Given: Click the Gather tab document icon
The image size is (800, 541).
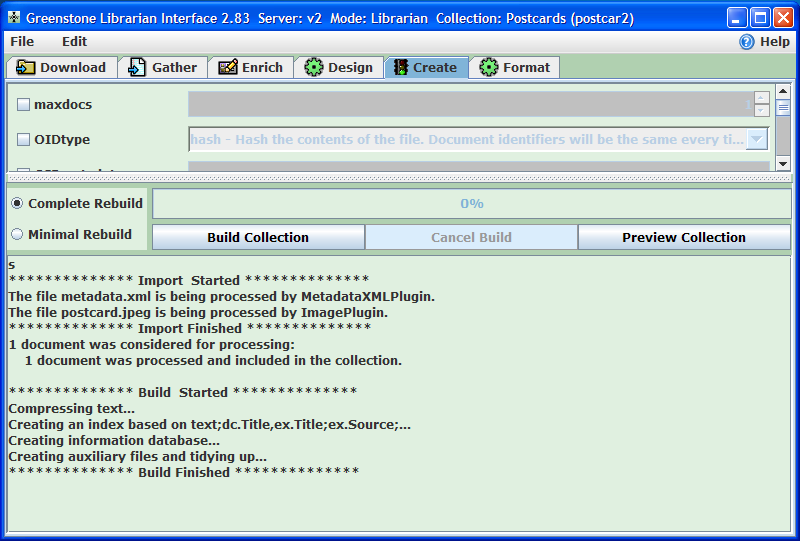Looking at the screenshot, I should tap(137, 68).
